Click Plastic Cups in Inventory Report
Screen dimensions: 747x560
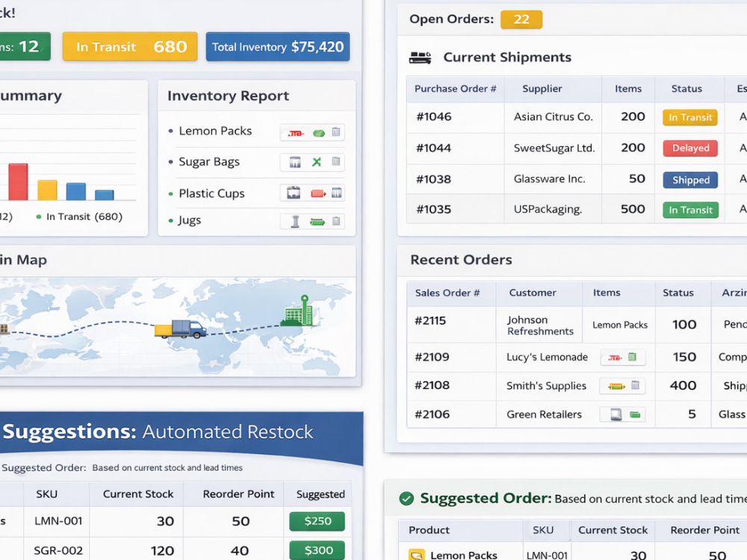point(211,194)
